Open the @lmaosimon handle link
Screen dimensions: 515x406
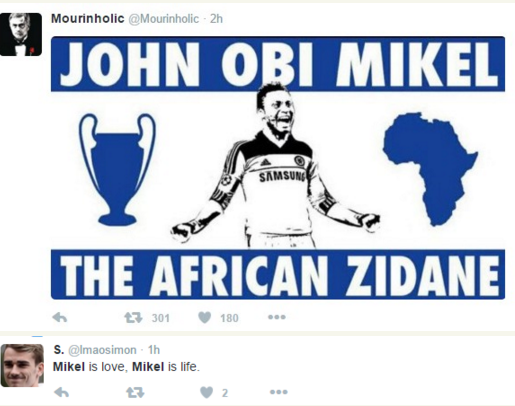pyautogui.click(x=102, y=350)
